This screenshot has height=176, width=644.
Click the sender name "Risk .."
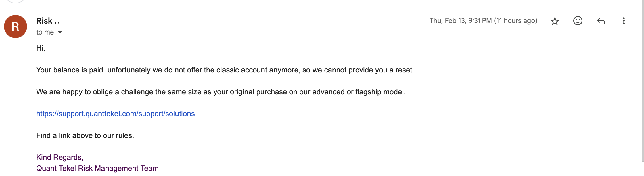coord(48,21)
